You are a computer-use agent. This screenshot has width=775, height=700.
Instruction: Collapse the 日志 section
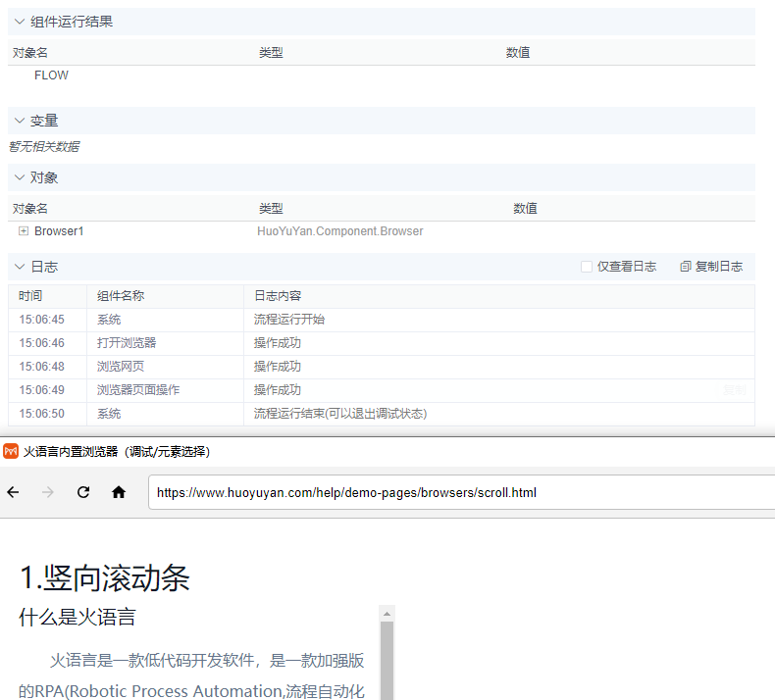20,267
